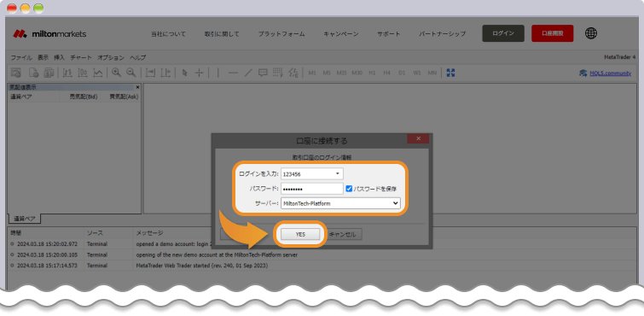Click the 売気配(Bid) column header

[84, 97]
